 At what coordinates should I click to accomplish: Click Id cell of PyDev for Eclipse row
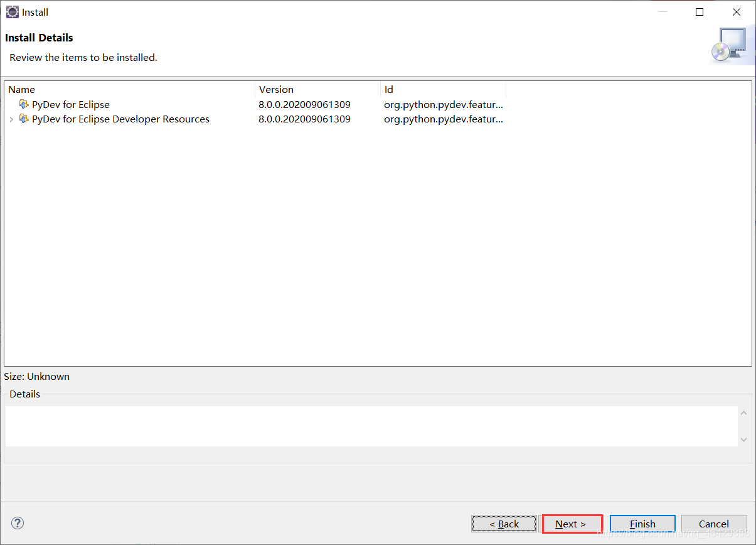(x=444, y=104)
